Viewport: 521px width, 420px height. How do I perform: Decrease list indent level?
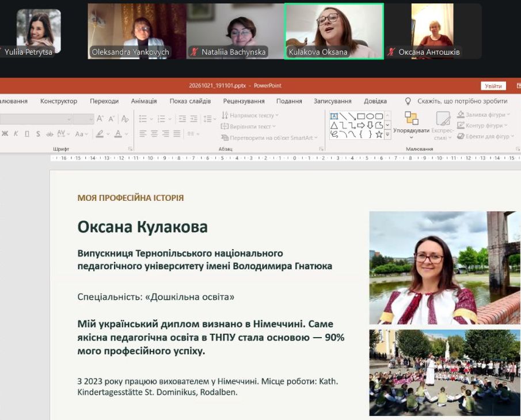[x=182, y=119]
